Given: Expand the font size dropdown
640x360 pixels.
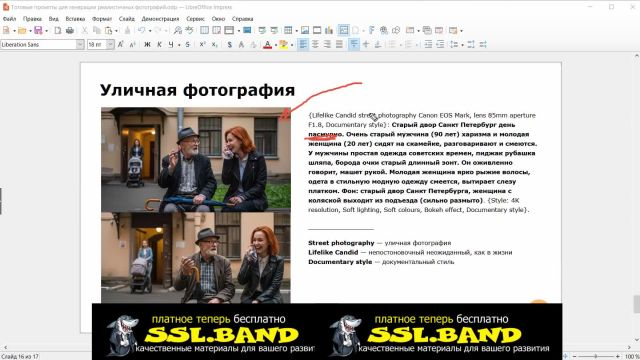Looking at the screenshot, I should click(110, 44).
